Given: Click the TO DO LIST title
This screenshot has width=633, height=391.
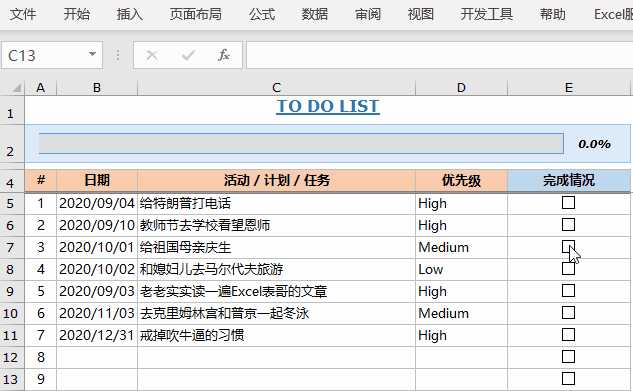Looking at the screenshot, I should coord(328,107).
